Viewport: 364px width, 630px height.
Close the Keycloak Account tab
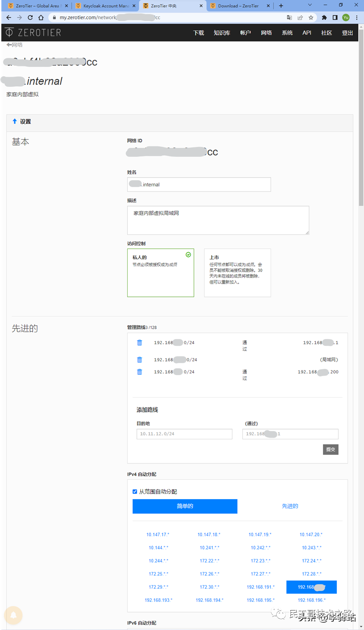coord(134,6)
